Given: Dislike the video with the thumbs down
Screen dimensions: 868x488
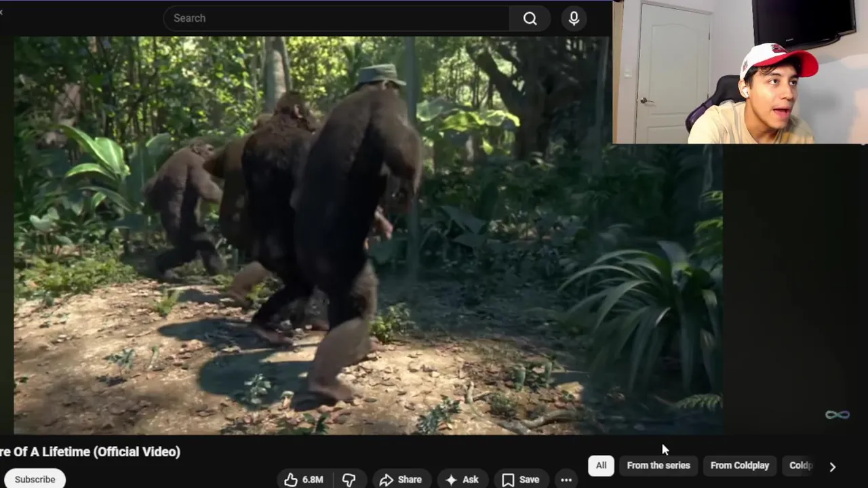Looking at the screenshot, I should point(349,479).
